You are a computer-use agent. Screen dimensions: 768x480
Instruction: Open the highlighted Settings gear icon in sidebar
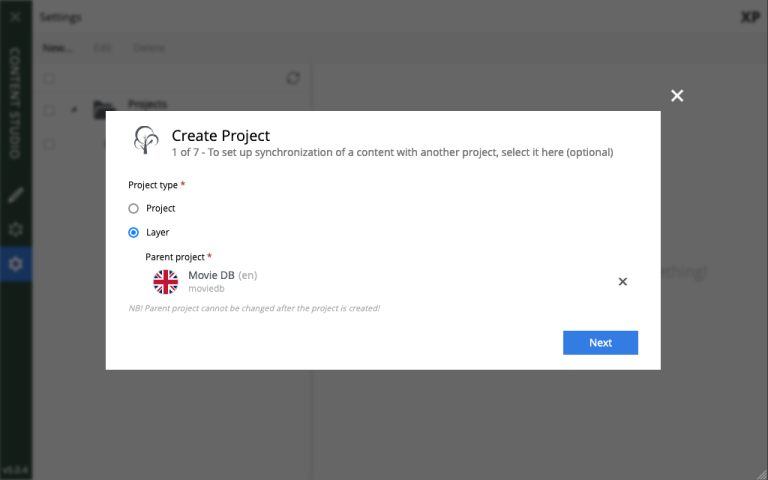click(16, 264)
